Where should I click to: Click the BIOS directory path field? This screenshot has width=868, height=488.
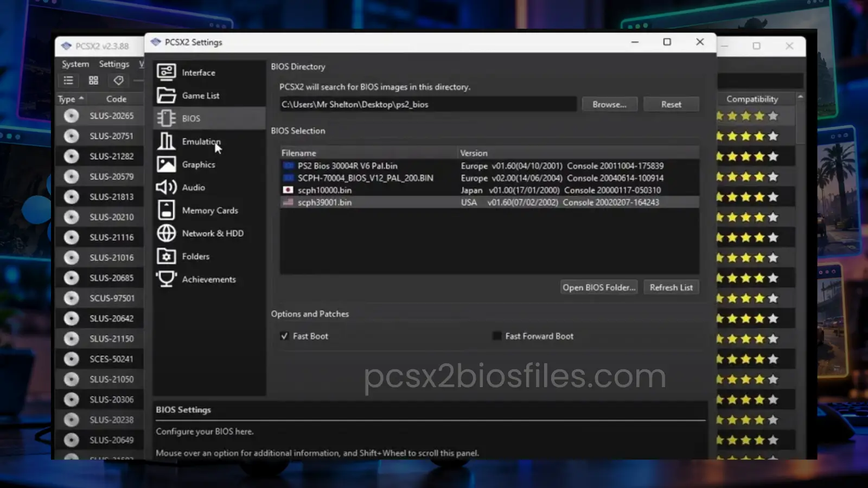coord(428,104)
